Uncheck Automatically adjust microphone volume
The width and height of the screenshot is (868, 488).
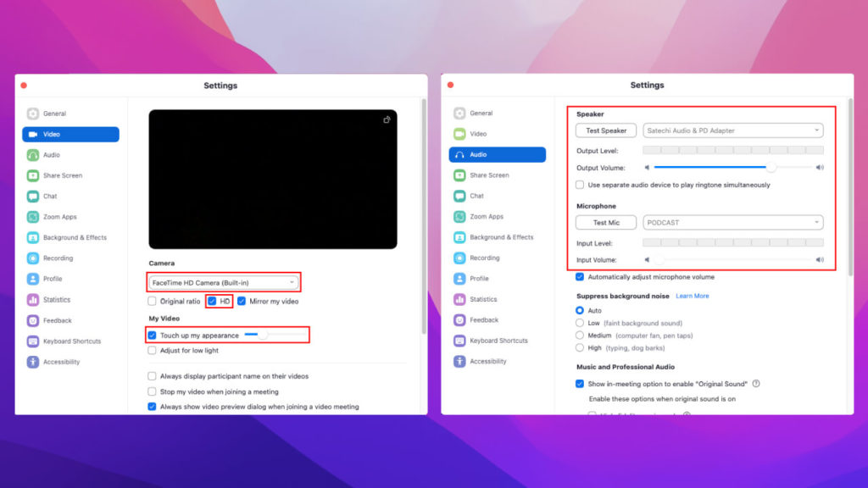pos(580,277)
